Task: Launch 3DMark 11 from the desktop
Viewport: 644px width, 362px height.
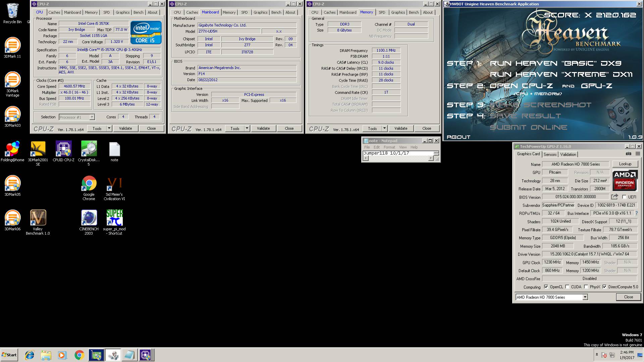Action: [x=12, y=48]
